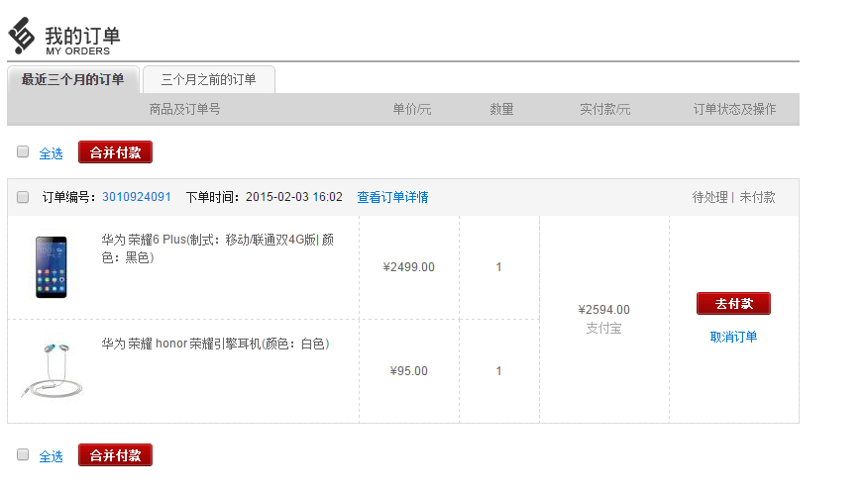The height and width of the screenshot is (492, 868).
Task: Switch to the 三个月之前的订单 tab
Action: click(208, 79)
